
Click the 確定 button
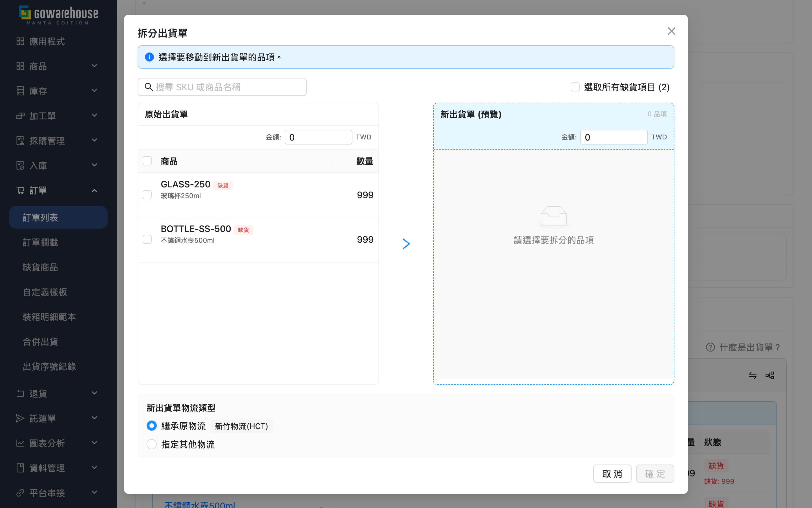click(655, 474)
